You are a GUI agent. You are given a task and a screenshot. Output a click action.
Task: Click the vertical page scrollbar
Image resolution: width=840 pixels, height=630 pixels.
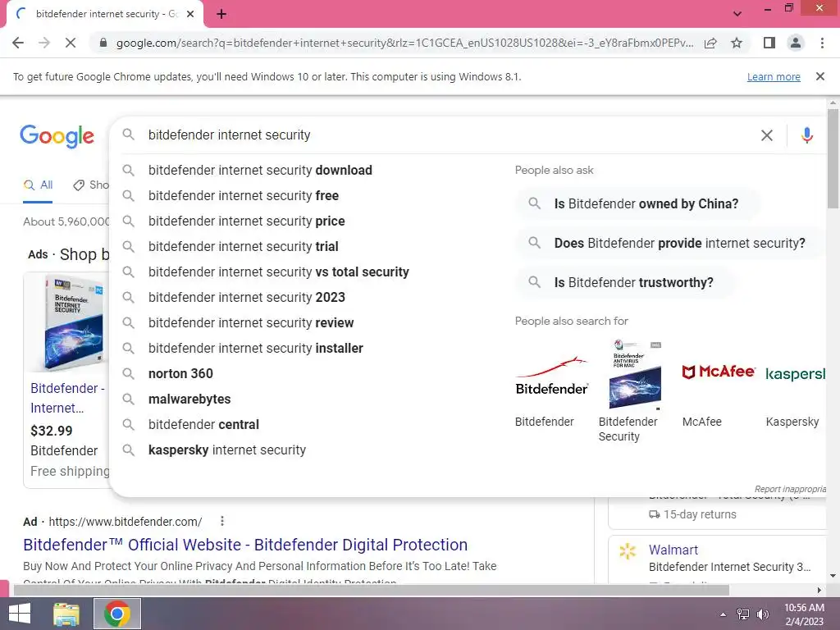(x=833, y=158)
